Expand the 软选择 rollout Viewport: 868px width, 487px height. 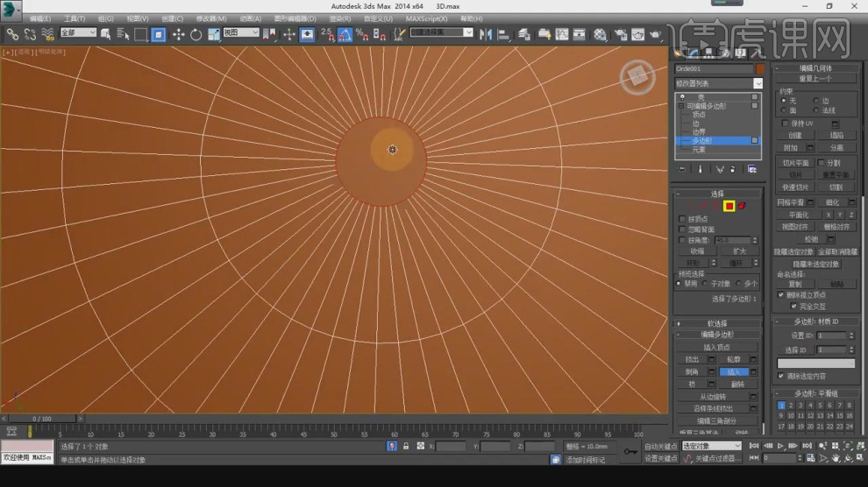tap(717, 323)
